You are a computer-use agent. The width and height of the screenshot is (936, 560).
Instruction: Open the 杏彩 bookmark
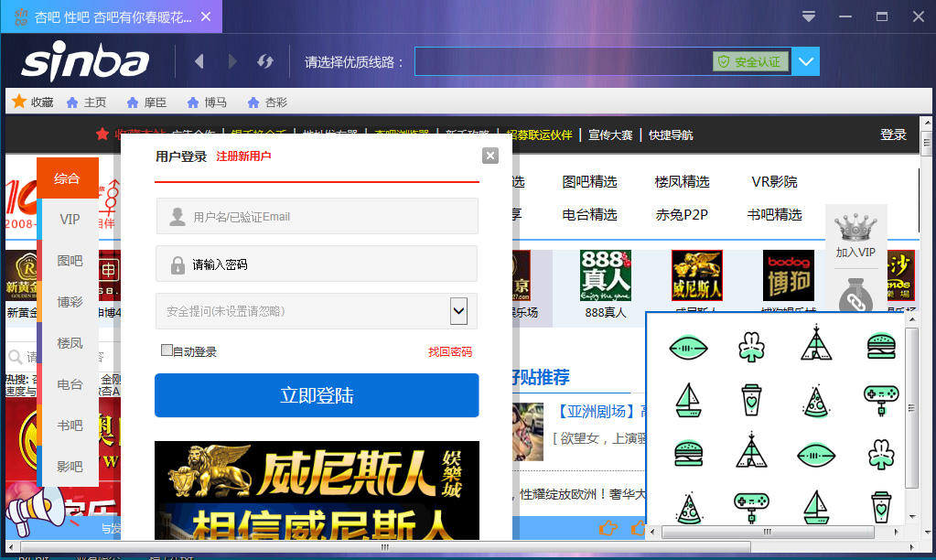(267, 102)
